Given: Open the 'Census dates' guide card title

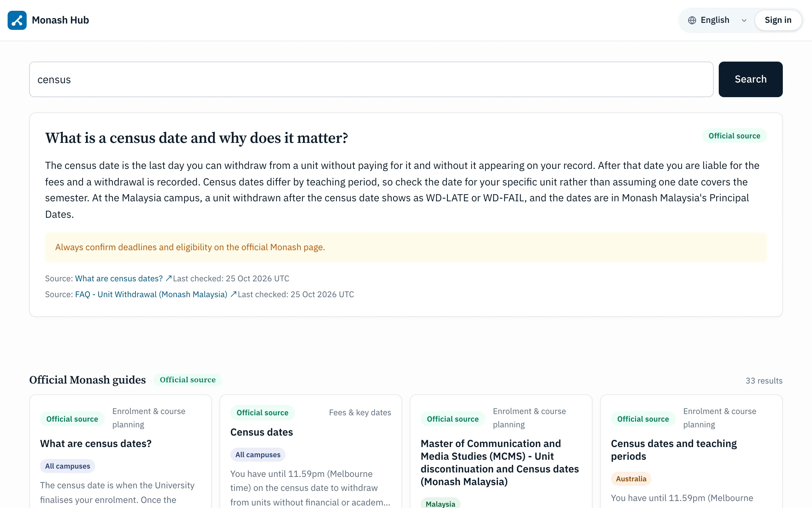Looking at the screenshot, I should click(261, 432).
